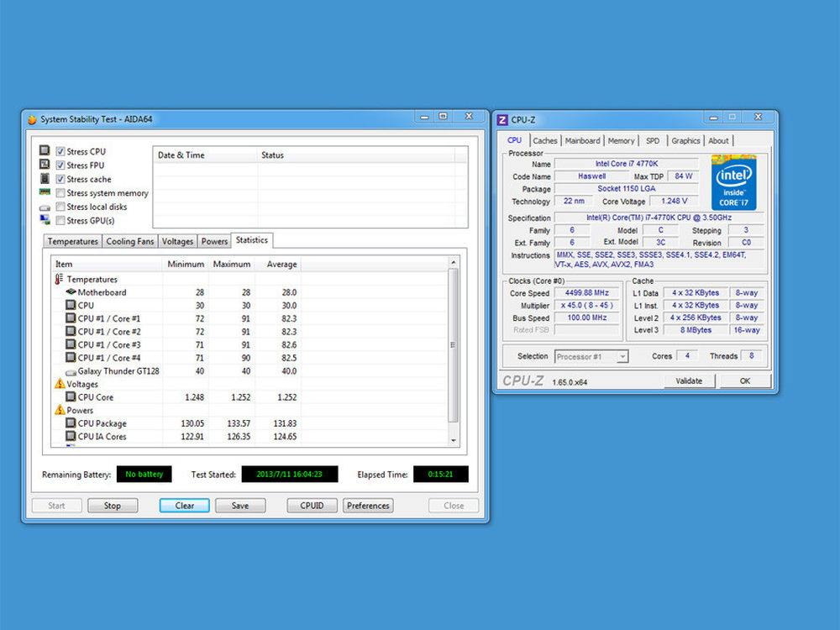Click the No battery indicator

(144, 474)
